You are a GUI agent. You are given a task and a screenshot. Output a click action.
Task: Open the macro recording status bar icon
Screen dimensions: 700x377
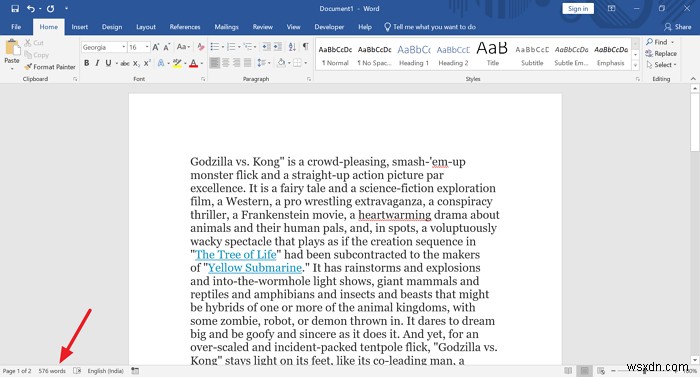click(x=135, y=371)
